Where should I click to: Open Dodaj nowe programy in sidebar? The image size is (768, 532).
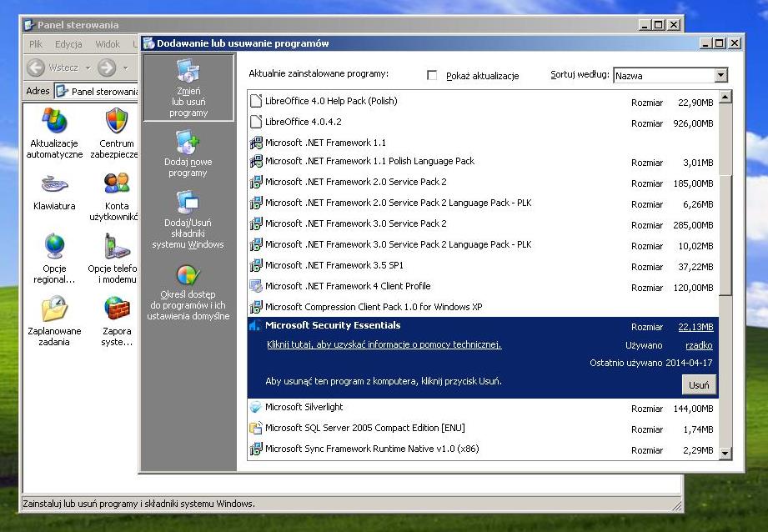[x=188, y=142]
